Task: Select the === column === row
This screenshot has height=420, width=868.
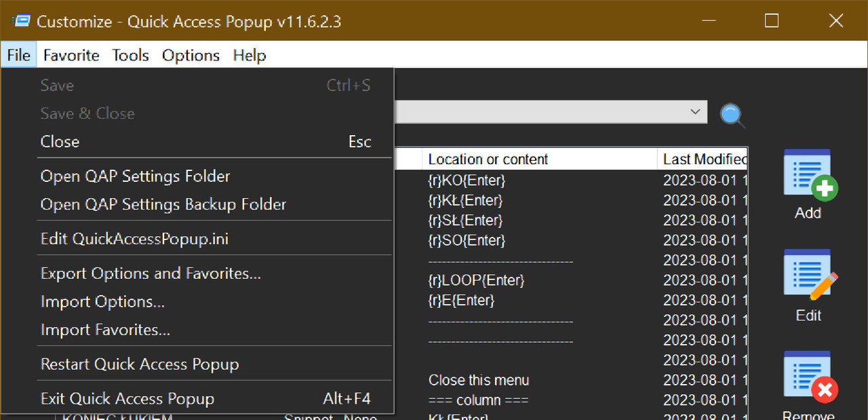Action: [478, 400]
